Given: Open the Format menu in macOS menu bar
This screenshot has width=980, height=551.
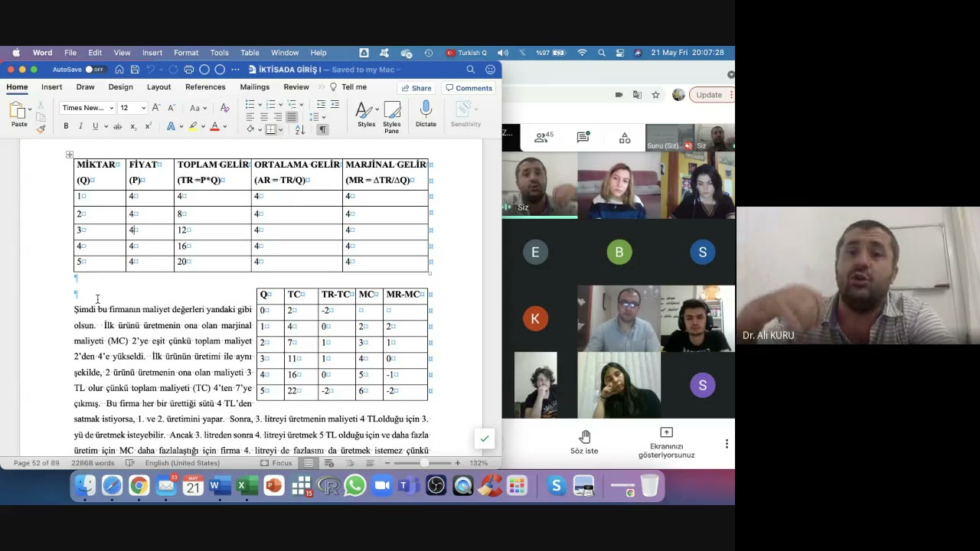Looking at the screenshot, I should 186,53.
